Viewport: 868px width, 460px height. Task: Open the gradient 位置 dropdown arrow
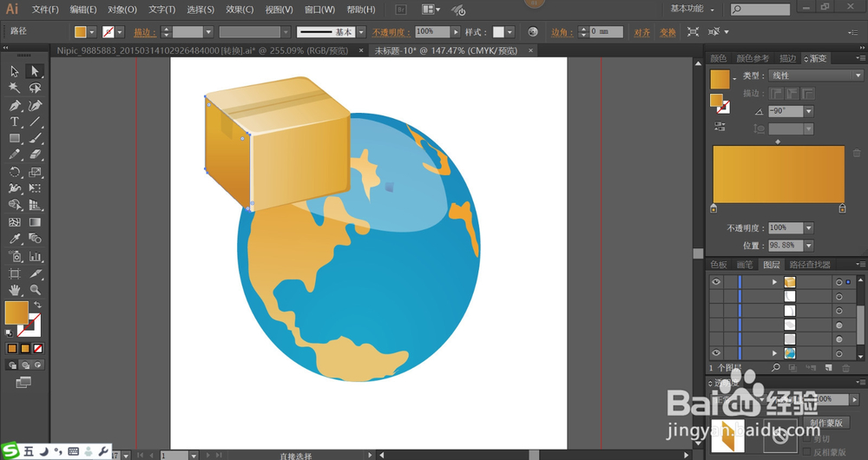[809, 246]
